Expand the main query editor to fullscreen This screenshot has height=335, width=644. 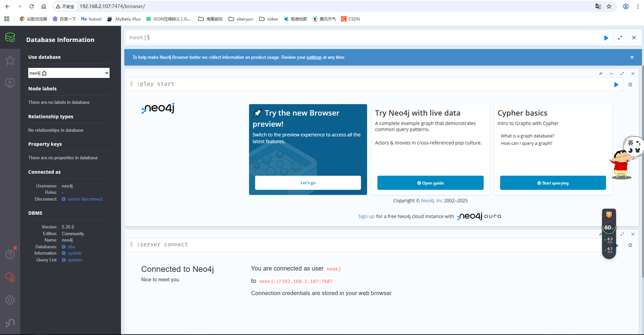[x=620, y=38]
